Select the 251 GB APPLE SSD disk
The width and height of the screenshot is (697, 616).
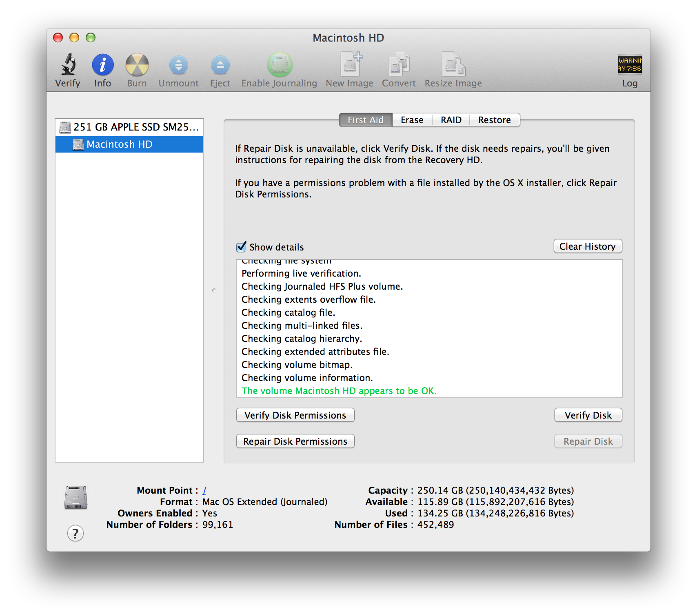129,127
